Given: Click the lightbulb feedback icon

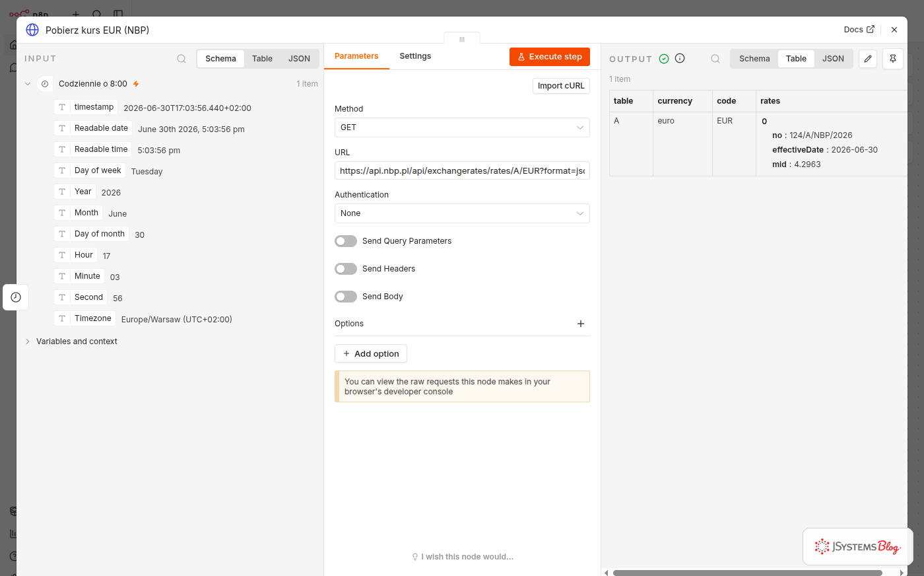Looking at the screenshot, I should click(x=414, y=557).
